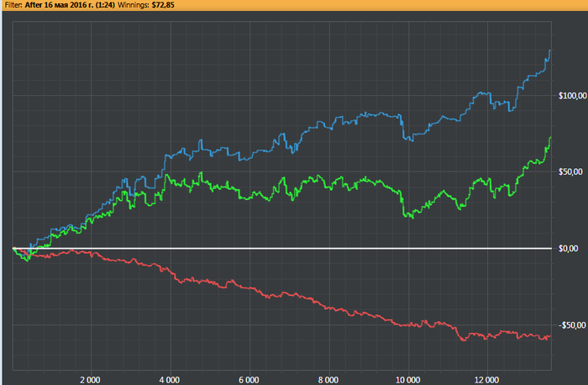This screenshot has height=385, width=588.
Task: Click the green line's endpoint at the right edge
Action: tap(550, 138)
